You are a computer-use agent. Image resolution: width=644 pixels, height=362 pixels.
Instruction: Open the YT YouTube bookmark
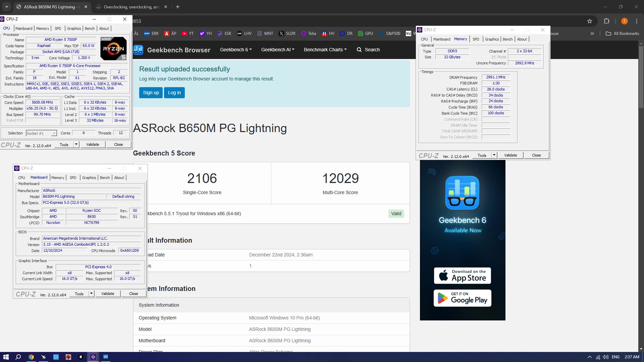click(187, 34)
